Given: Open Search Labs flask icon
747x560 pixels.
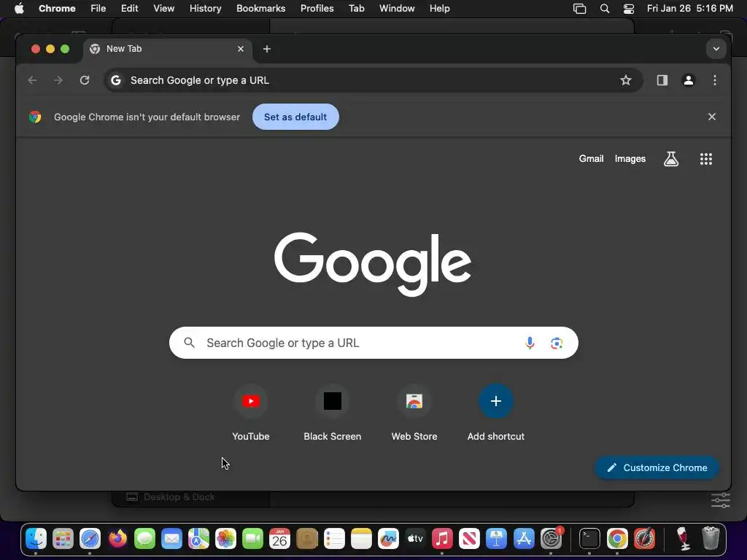Looking at the screenshot, I should 671,158.
